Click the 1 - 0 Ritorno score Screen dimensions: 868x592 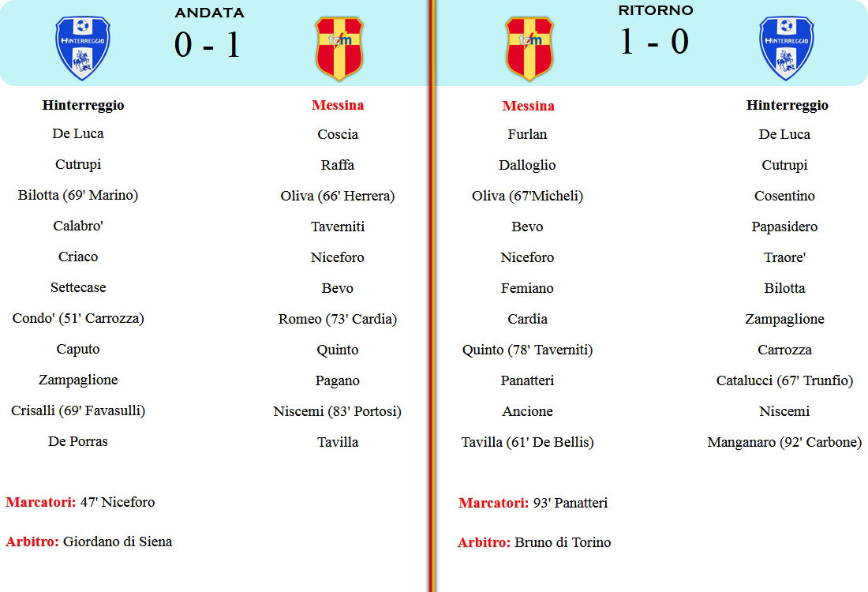coord(654,42)
